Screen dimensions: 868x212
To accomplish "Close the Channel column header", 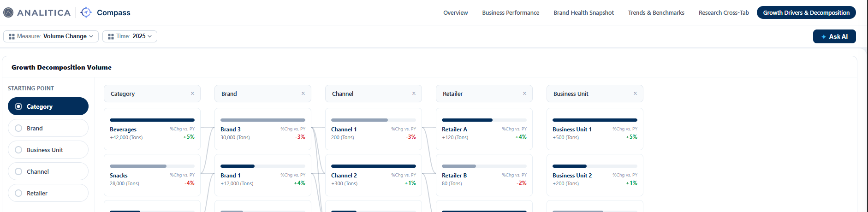I will (414, 94).
